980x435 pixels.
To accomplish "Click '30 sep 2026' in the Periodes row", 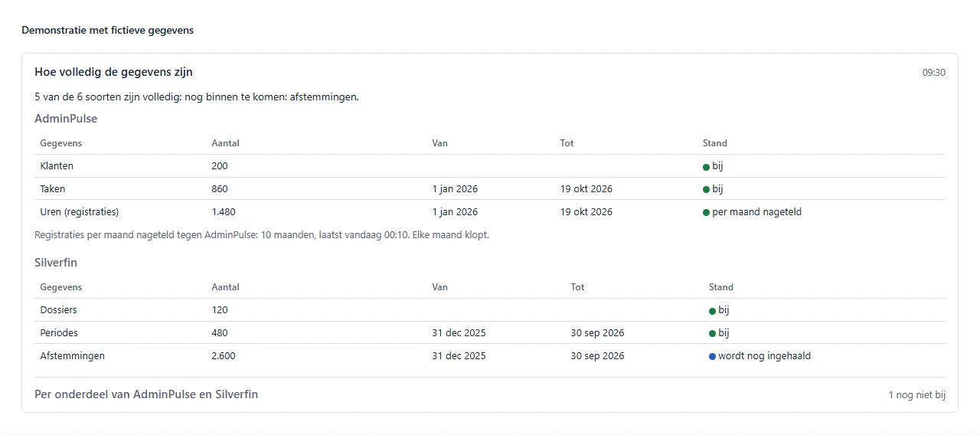I will [597, 332].
